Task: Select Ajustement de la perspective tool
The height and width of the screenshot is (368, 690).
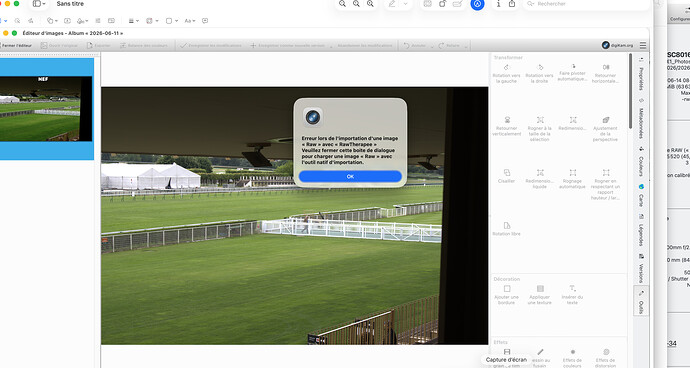Action: pos(606,129)
